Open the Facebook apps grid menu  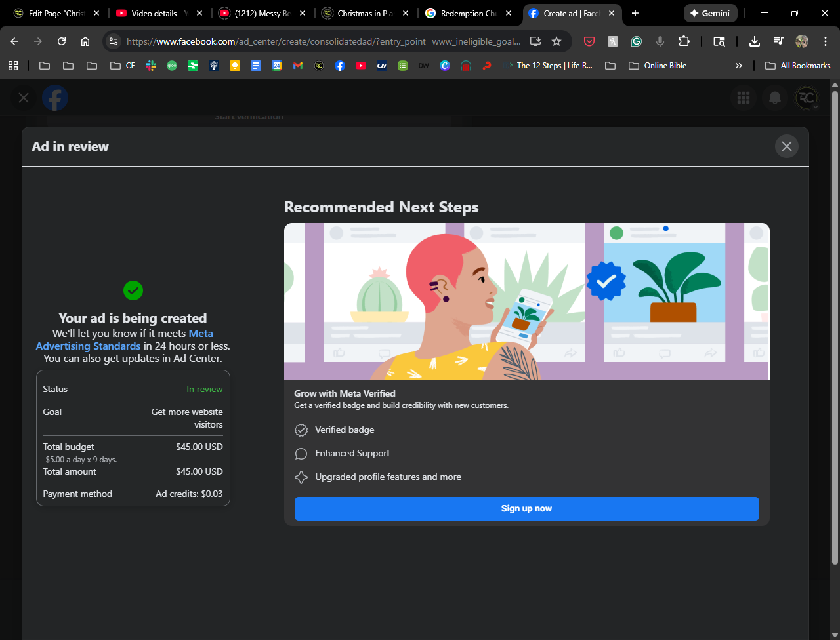[743, 98]
